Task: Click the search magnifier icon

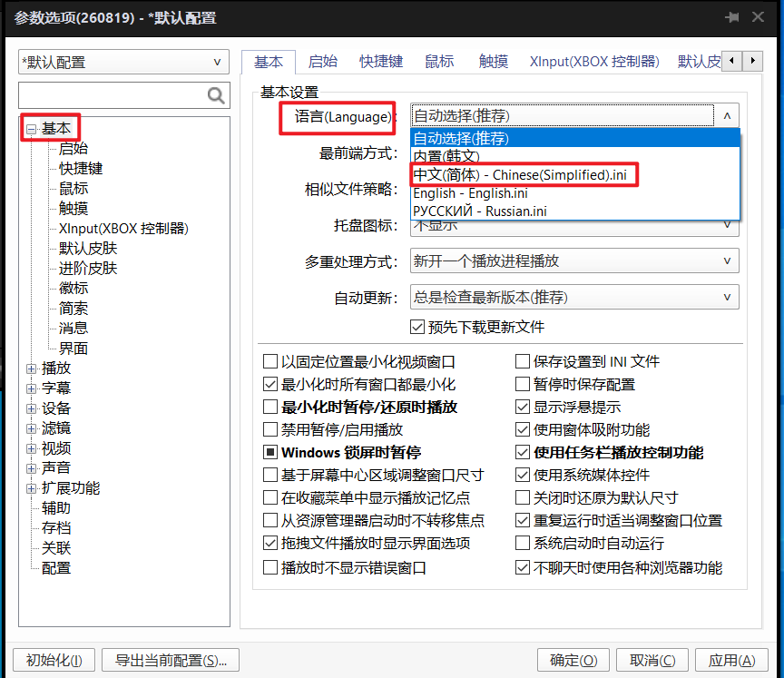Action: click(x=216, y=95)
